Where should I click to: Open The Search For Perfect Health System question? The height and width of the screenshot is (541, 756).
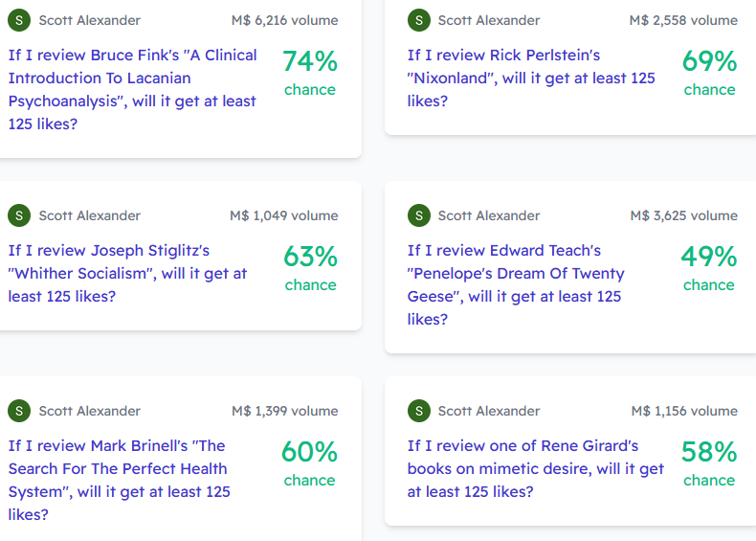[119, 480]
